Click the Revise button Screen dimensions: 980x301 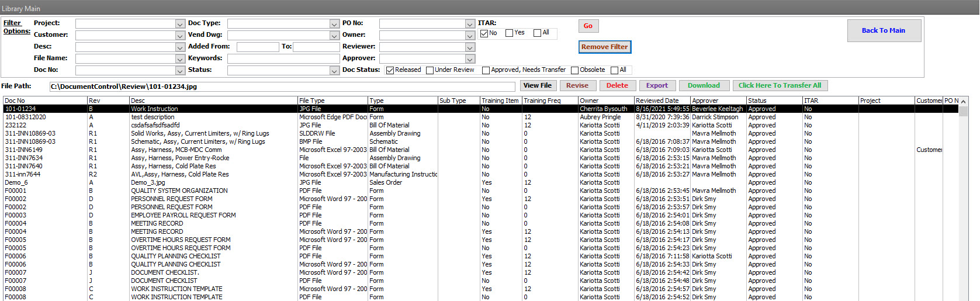pyautogui.click(x=577, y=85)
